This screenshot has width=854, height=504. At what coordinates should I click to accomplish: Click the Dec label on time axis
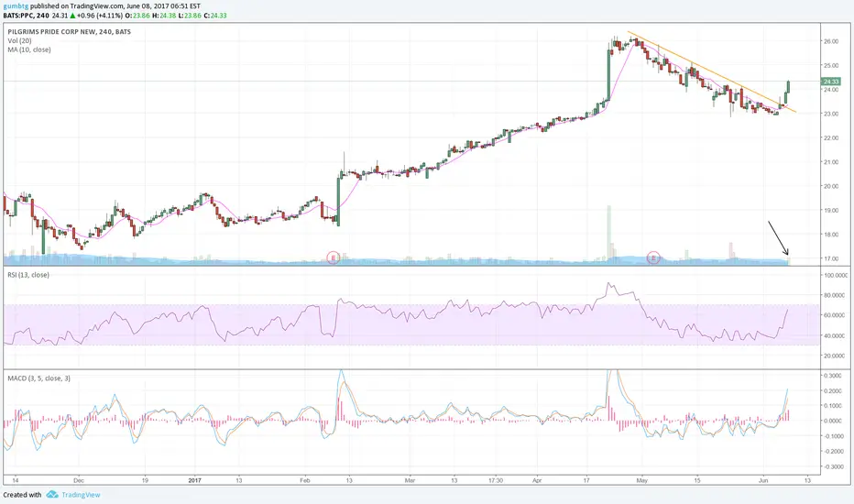[79, 480]
